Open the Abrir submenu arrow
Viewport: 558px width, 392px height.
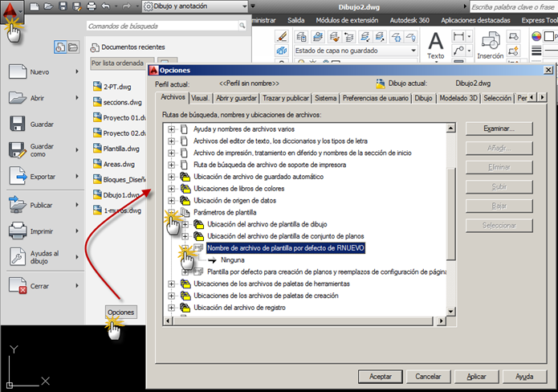tap(77, 97)
